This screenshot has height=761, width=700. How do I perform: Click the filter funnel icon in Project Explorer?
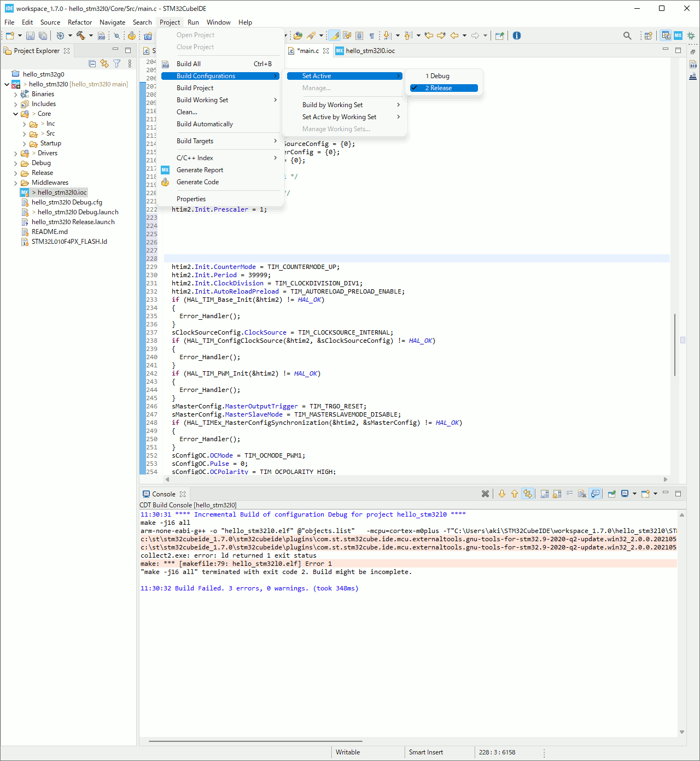tap(116, 64)
